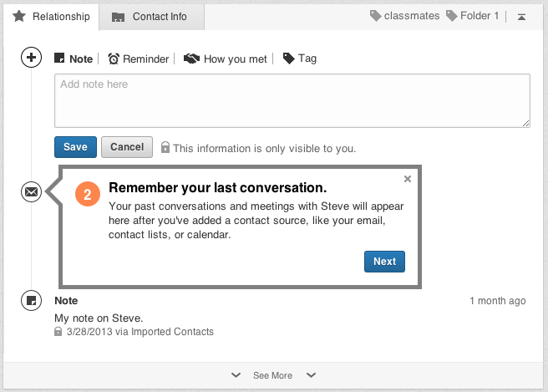Open the Folder 1 tag

pyautogui.click(x=473, y=16)
